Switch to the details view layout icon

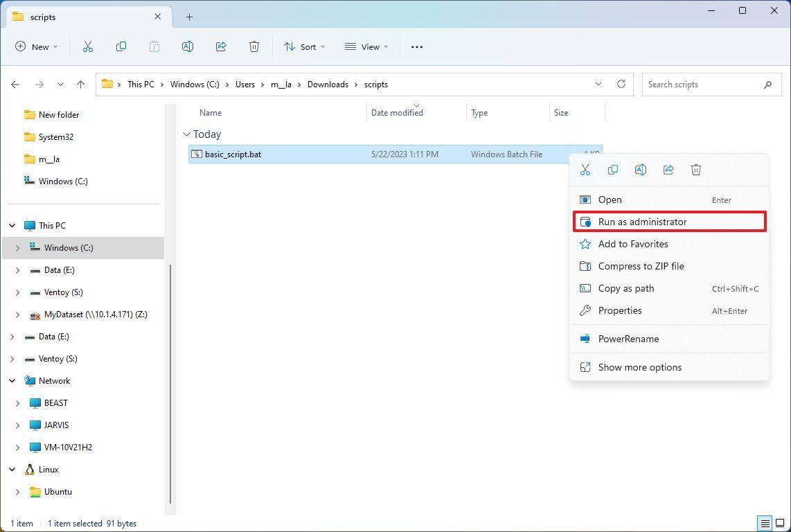765,524
